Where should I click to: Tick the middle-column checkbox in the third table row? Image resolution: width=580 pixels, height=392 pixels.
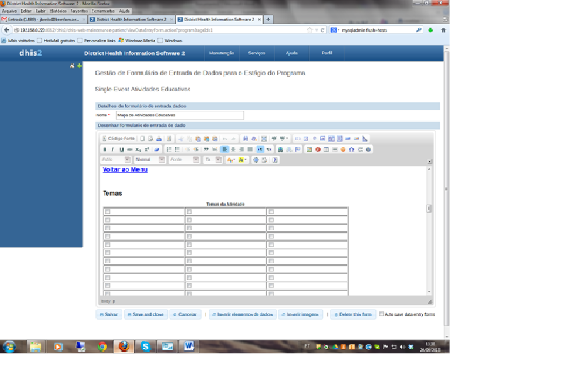tap(189, 228)
